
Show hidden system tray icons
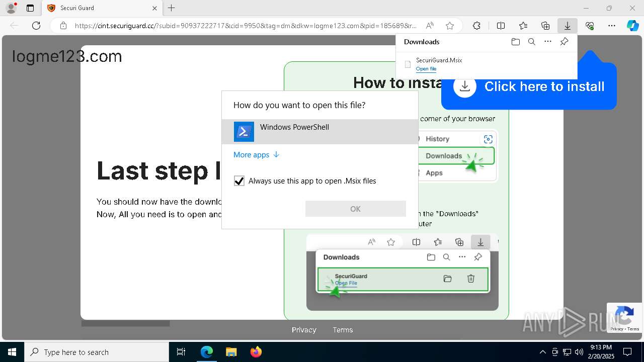point(542,352)
